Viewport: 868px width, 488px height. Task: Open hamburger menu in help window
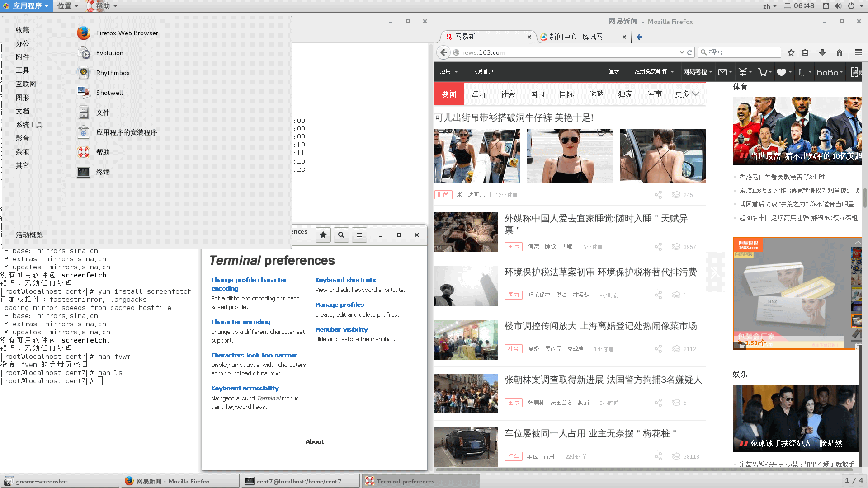coord(359,235)
